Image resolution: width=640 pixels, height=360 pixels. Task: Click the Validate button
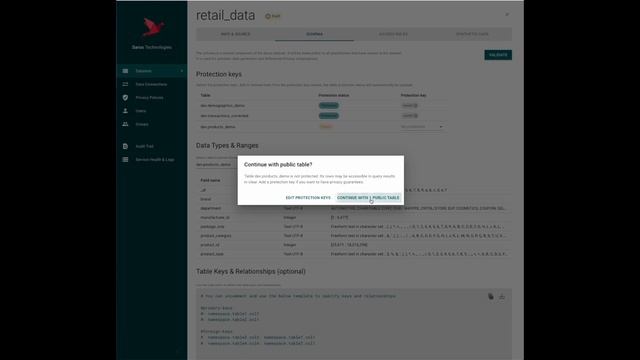click(x=498, y=55)
